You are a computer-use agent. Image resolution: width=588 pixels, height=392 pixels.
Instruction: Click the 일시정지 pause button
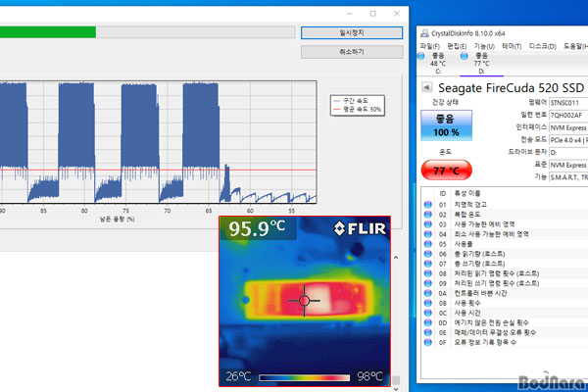352,32
